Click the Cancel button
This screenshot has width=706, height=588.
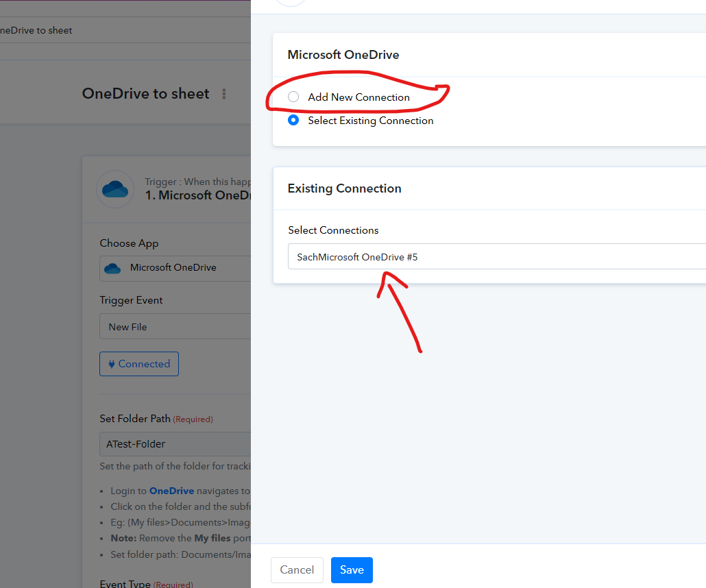click(297, 570)
